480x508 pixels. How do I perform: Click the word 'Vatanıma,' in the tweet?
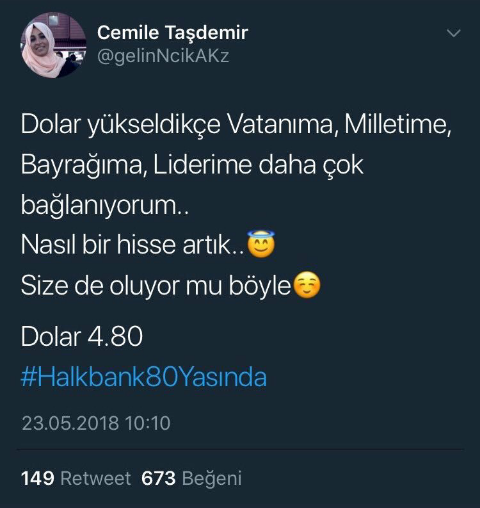click(282, 124)
